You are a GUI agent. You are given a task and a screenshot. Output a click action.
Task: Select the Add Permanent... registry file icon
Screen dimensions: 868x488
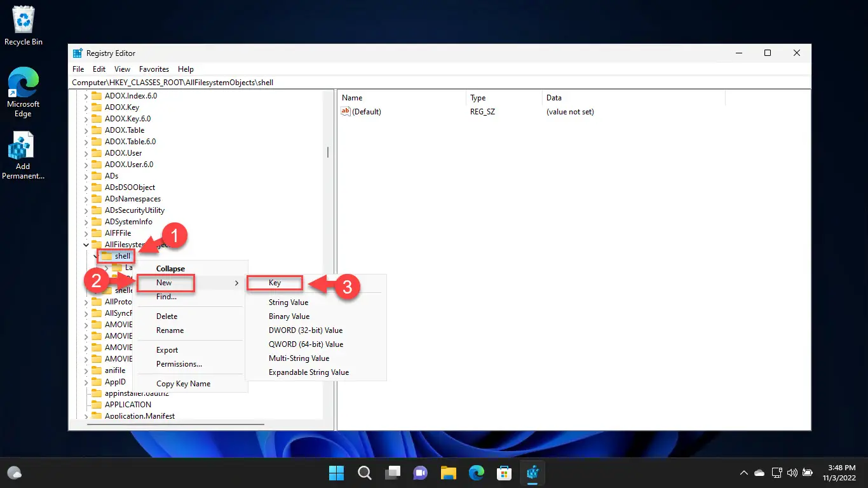pos(24,156)
